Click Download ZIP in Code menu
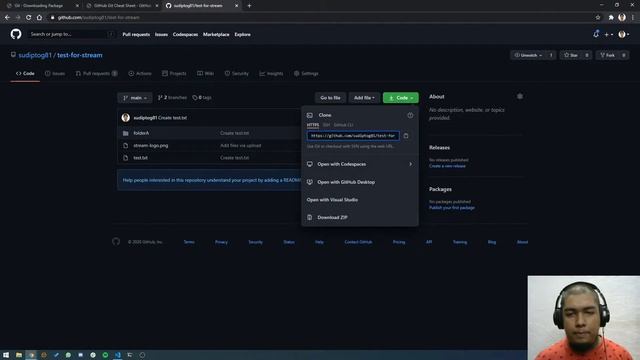640x360 pixels. 332,218
